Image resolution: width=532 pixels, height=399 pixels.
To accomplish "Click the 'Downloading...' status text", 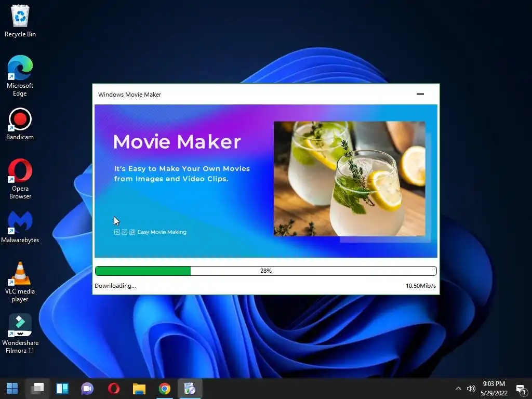I will click(x=115, y=286).
